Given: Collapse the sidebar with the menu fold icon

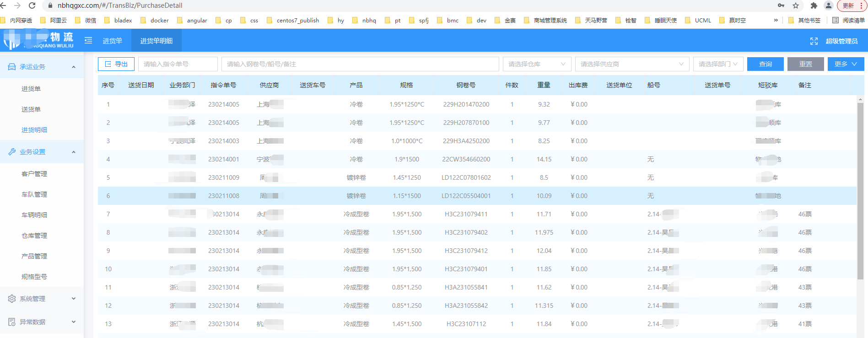Looking at the screenshot, I should (88, 40).
